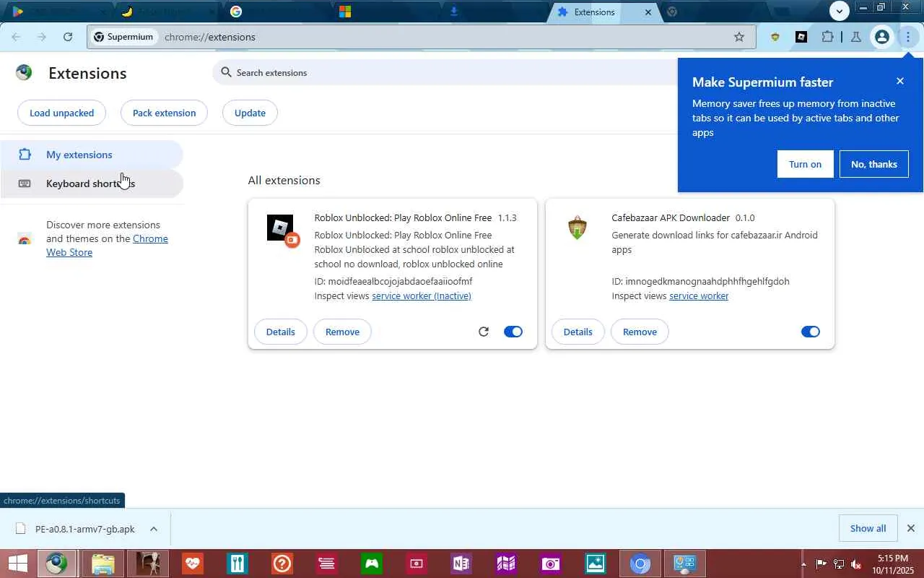Open the Help question-mark taskbar app
This screenshot has width=924, height=578.
click(282, 564)
